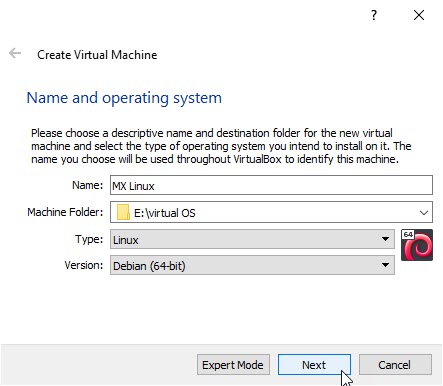Proceed with the Next button
Viewport: 443px width, 386px height.
[314, 365]
